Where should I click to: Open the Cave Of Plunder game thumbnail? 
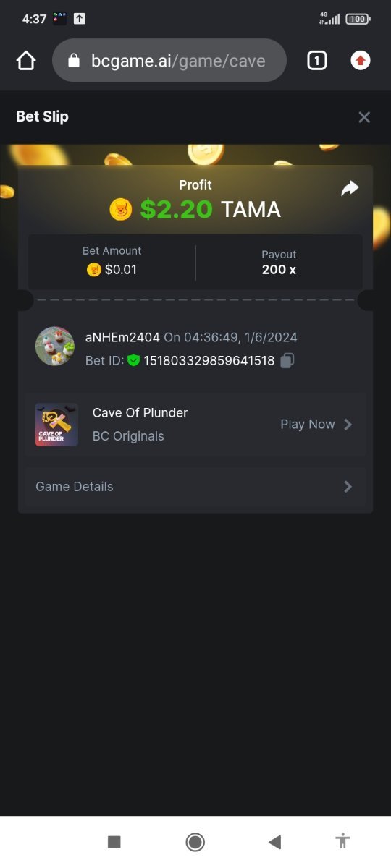[x=56, y=425]
